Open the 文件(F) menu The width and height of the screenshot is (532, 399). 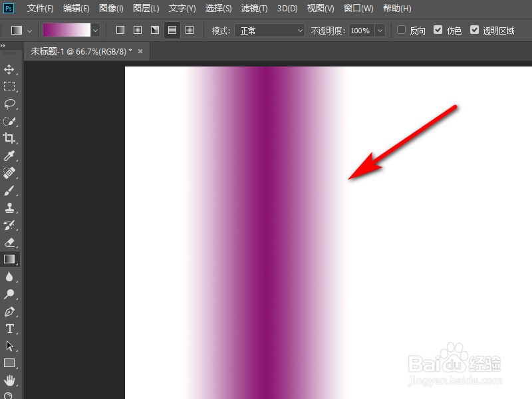click(41, 8)
